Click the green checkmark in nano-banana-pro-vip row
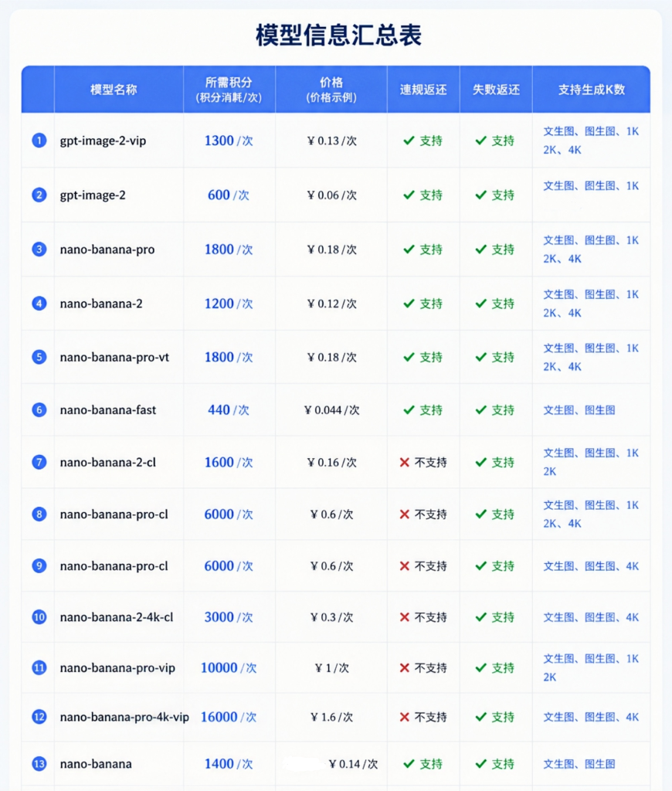 pos(480,668)
